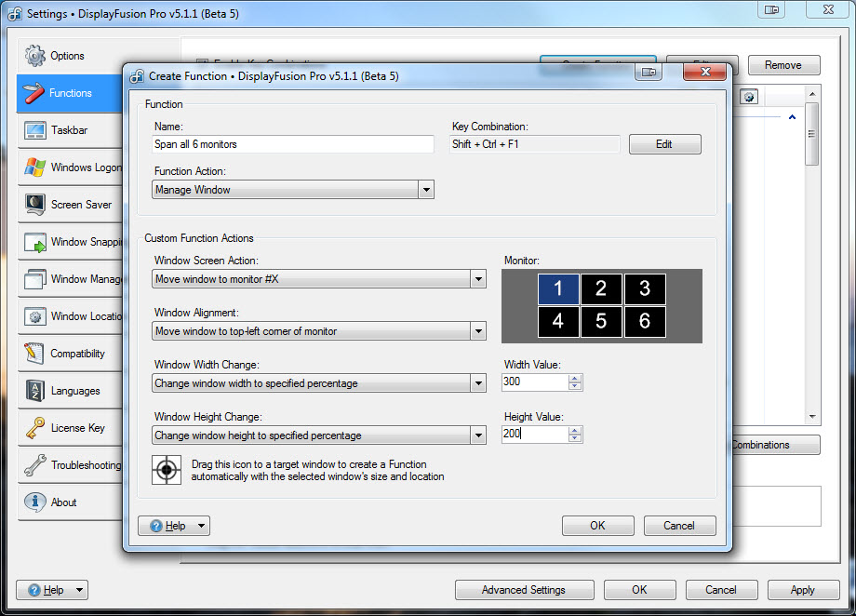Image resolution: width=856 pixels, height=616 pixels.
Task: Click the crosshair target icon
Action: pos(167,470)
